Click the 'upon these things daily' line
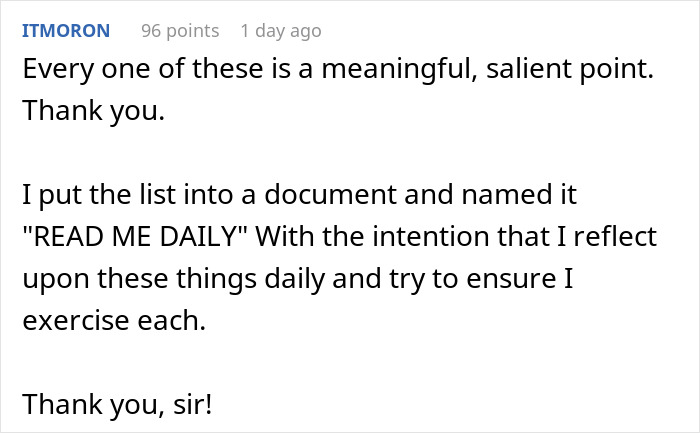The image size is (700, 433). tap(297, 279)
